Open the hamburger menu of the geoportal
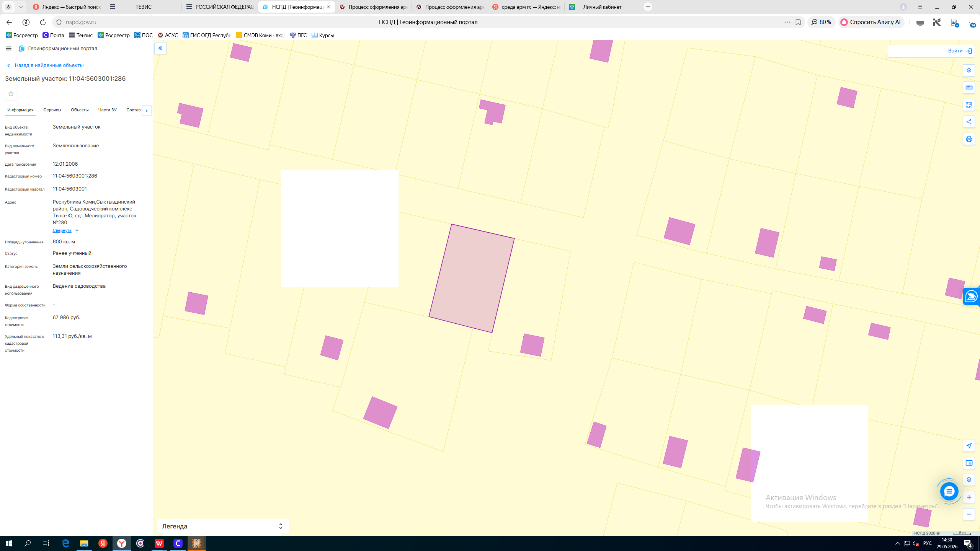980x551 pixels. click(8, 49)
